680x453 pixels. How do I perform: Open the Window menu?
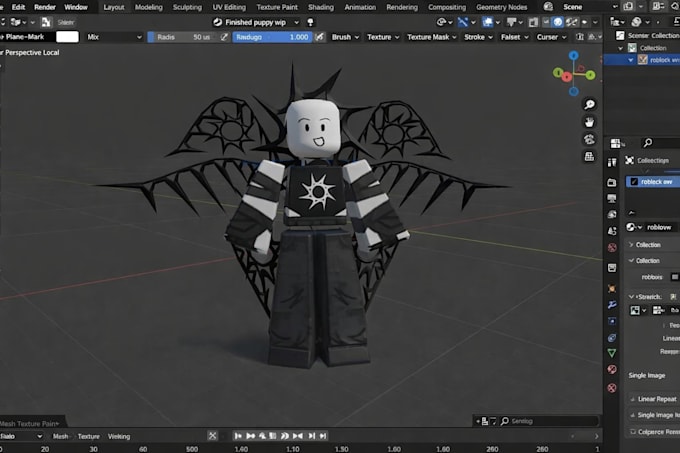tap(76, 7)
